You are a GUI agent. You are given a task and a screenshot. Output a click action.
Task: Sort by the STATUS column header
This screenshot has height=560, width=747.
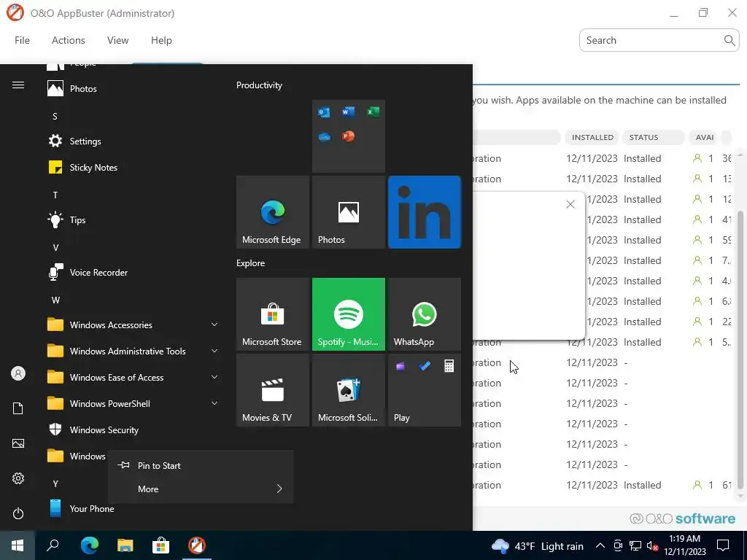[654, 137]
